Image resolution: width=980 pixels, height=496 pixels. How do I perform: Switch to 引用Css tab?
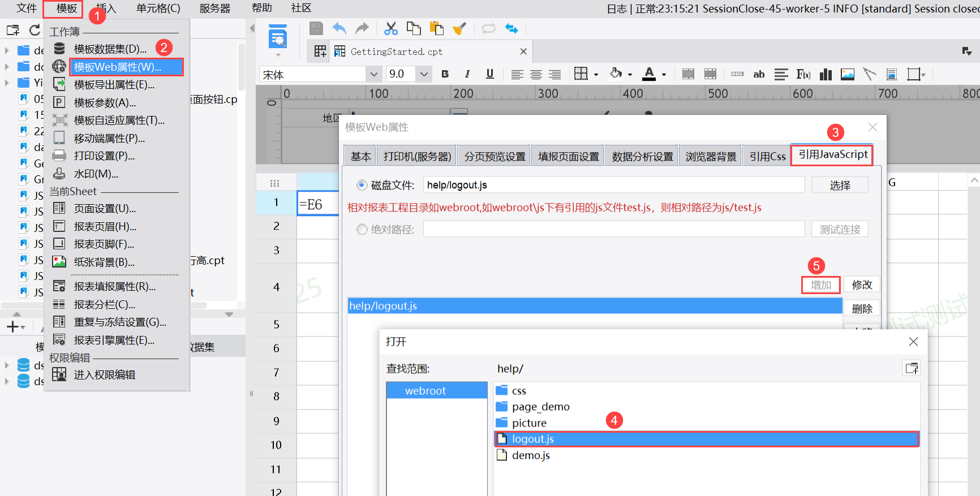[767, 157]
